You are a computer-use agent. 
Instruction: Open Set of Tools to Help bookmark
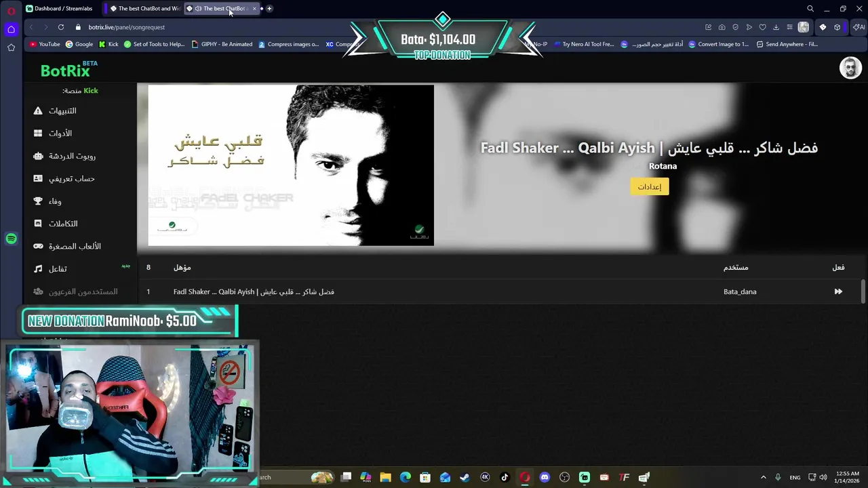click(x=154, y=44)
